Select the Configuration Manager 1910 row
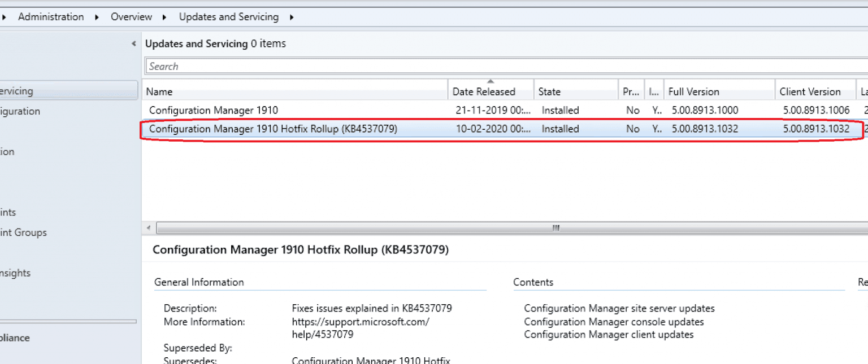Image resolution: width=868 pixels, height=364 pixels. pos(505,110)
